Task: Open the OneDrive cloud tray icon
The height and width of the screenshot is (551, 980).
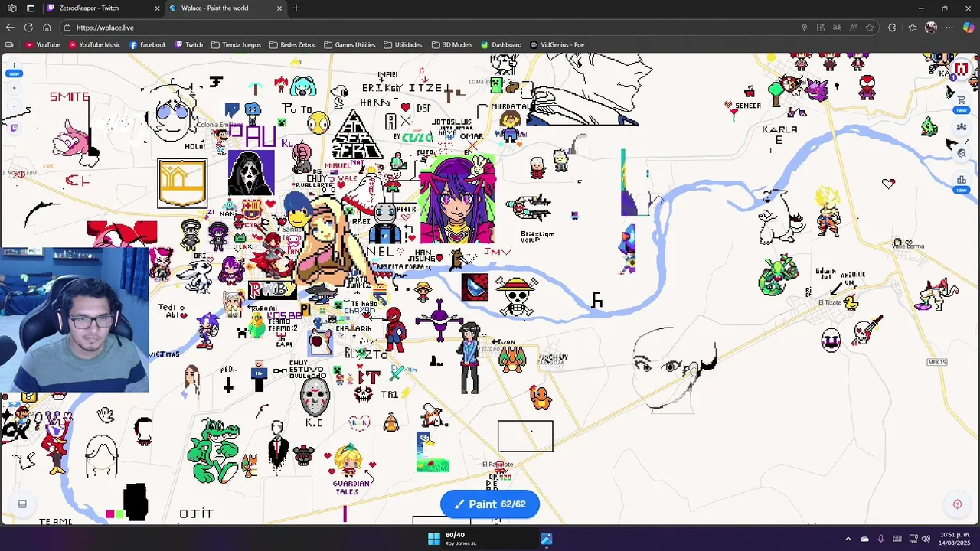Action: pyautogui.click(x=864, y=539)
